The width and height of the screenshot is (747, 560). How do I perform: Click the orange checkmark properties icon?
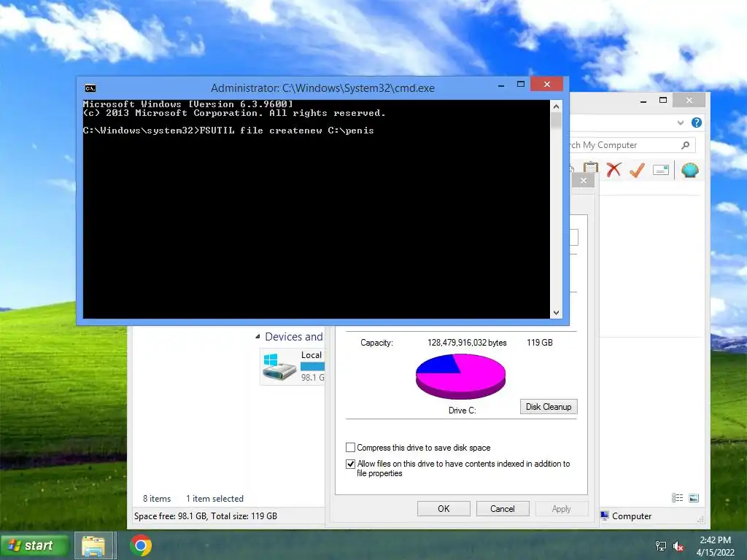pos(637,169)
